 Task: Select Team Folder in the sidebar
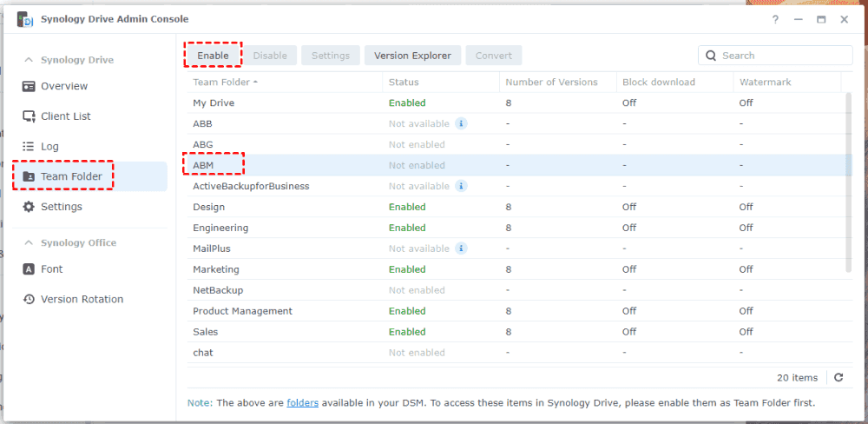(x=89, y=176)
